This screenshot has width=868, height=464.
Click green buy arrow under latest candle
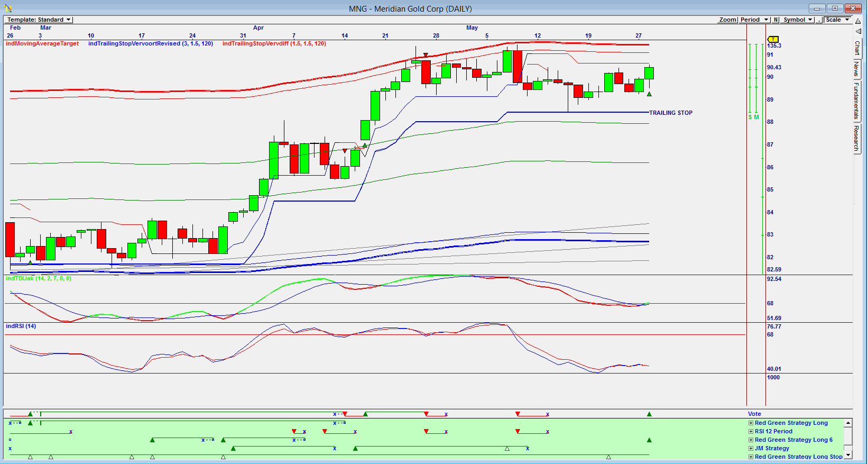[649, 94]
